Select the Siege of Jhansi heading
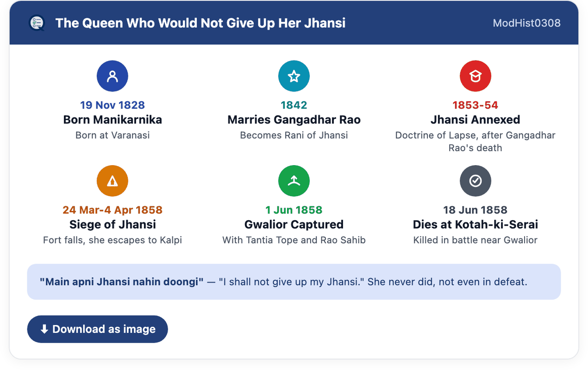Viewport: 588px width, 370px height. (x=113, y=225)
